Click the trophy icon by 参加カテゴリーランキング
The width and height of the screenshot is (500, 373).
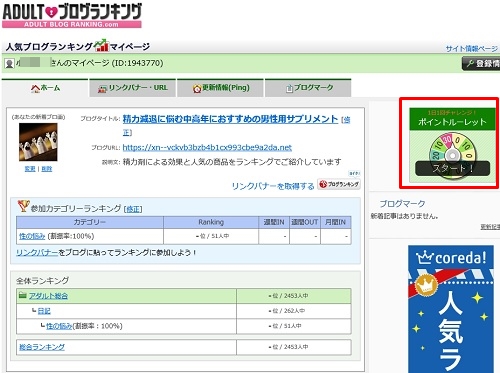coord(23,206)
